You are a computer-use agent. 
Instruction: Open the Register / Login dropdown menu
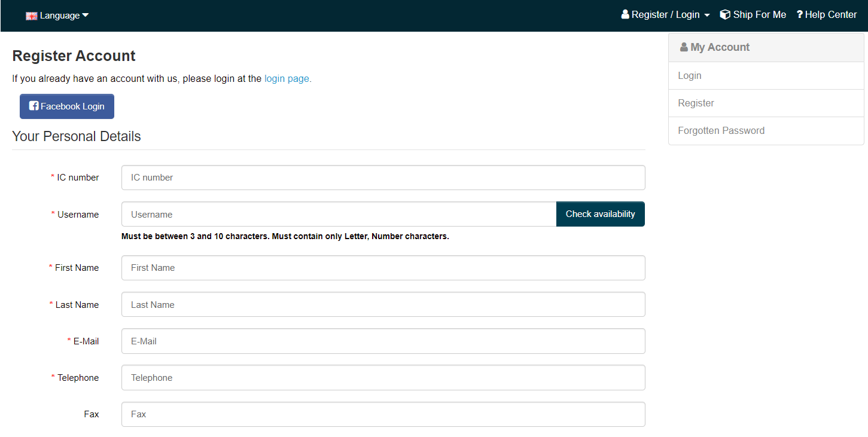click(x=665, y=15)
